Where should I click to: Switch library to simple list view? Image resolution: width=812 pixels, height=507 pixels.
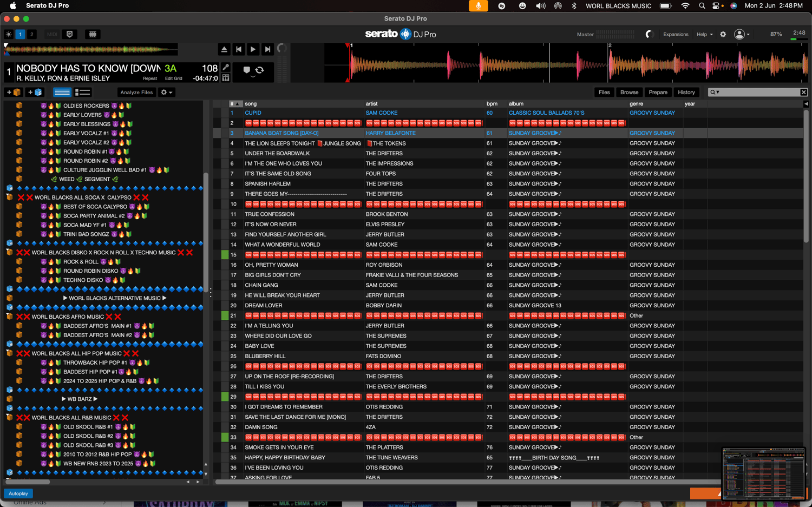pyautogui.click(x=62, y=93)
